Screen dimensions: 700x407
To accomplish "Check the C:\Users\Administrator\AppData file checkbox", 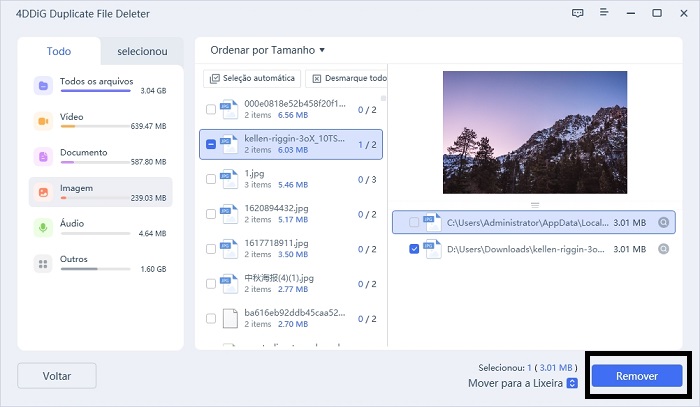I will tap(414, 222).
